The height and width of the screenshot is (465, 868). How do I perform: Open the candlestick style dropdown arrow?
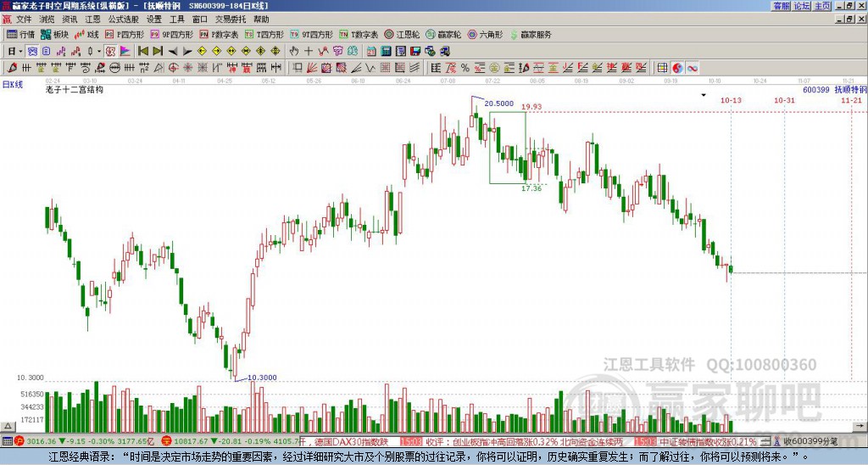[x=99, y=51]
